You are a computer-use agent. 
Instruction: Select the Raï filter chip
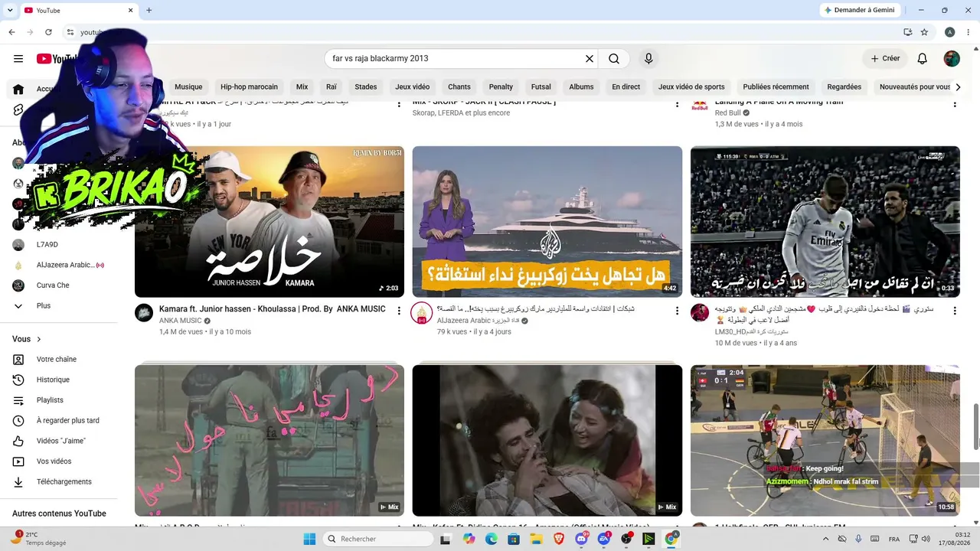point(332,87)
